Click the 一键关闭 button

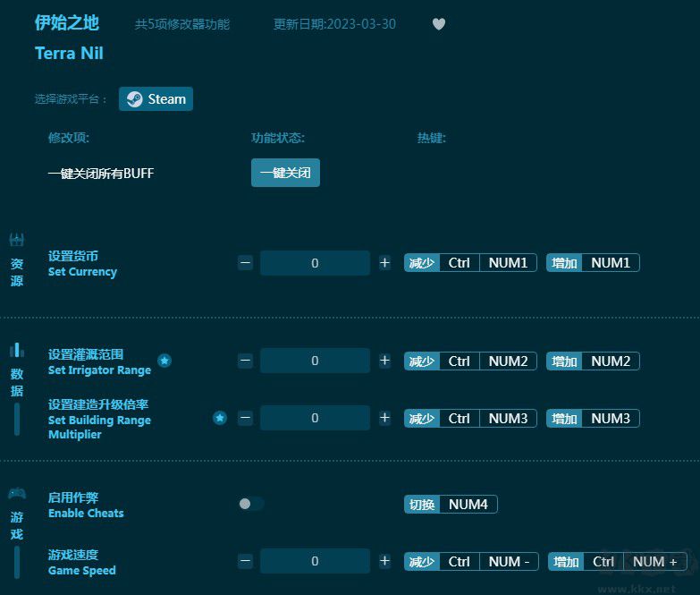point(285,173)
